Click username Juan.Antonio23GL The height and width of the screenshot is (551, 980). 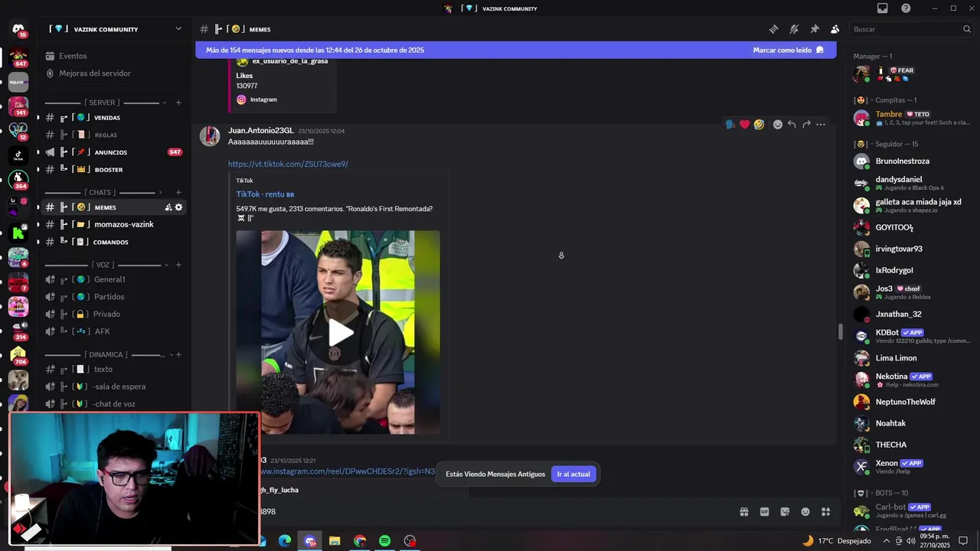(x=260, y=130)
